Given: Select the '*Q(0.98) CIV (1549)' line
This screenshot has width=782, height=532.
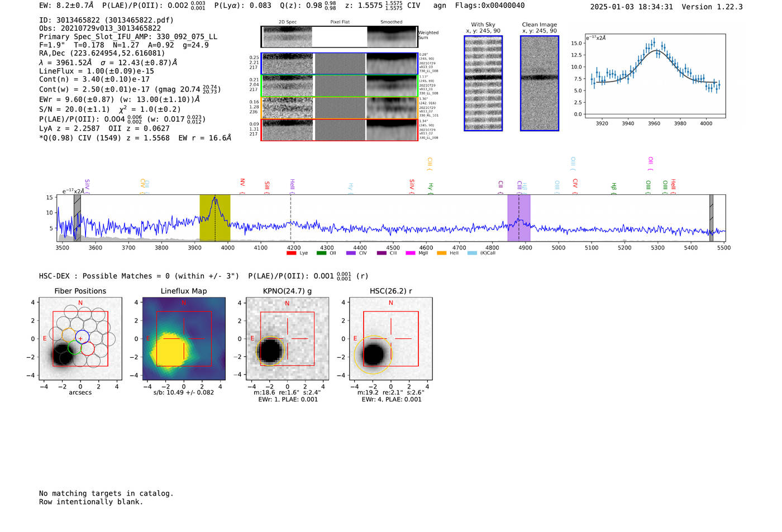Looking at the screenshot, I should pos(135,138).
